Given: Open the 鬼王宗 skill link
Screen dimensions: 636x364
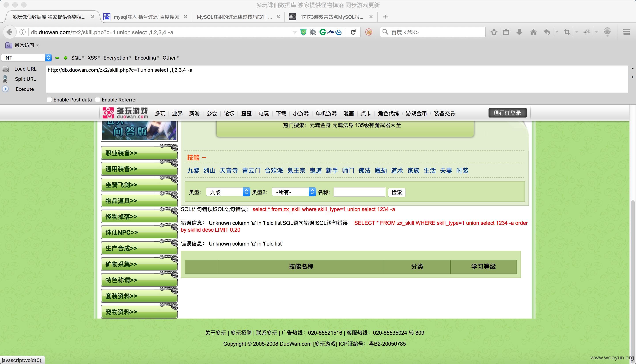Looking at the screenshot, I should [296, 171].
